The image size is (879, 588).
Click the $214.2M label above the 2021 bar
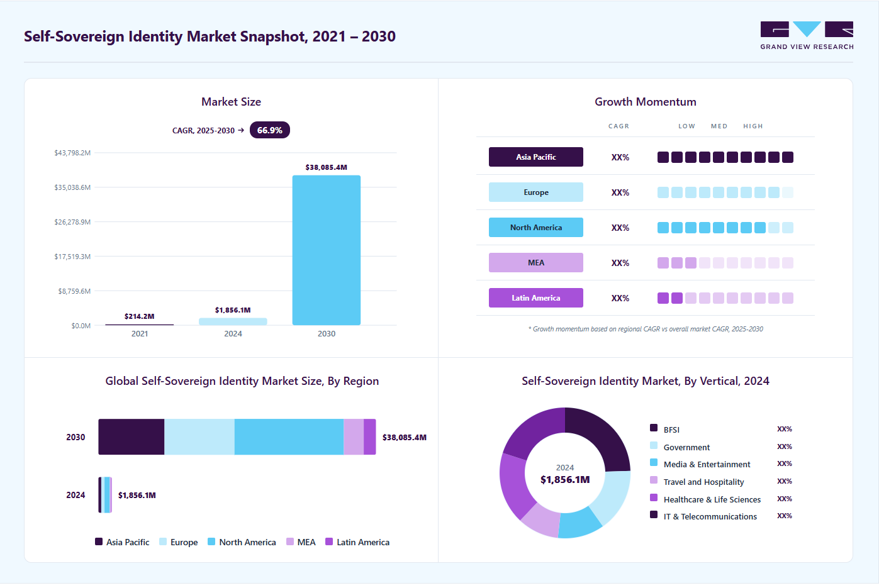tap(140, 316)
